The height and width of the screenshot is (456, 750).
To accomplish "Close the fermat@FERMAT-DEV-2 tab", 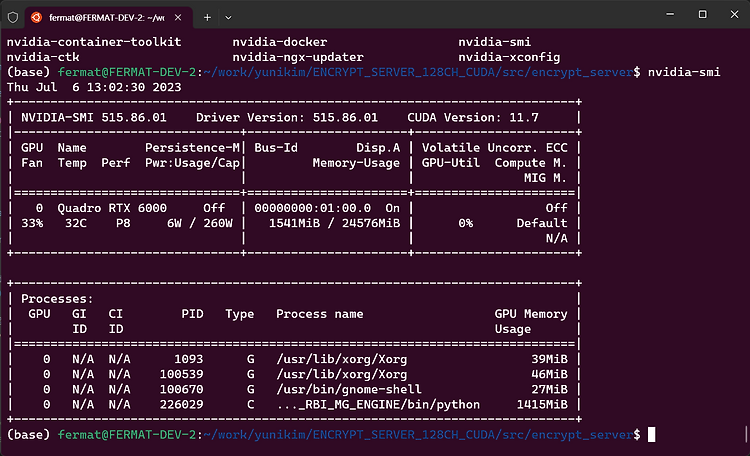I will (x=178, y=17).
